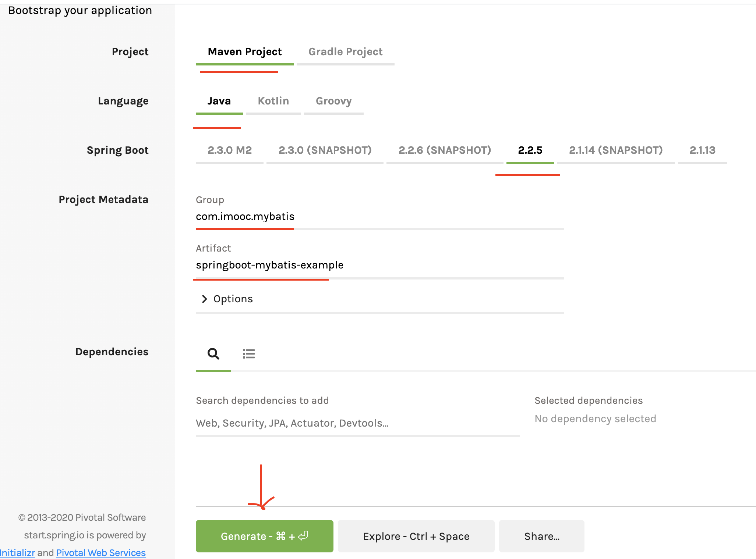756x559 pixels.
Task: Click the '© 2013-2020 Pivotal Software' text
Action: tap(82, 517)
